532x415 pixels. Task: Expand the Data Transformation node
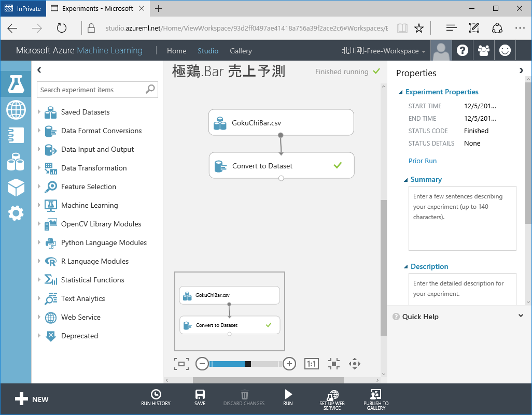(x=39, y=167)
